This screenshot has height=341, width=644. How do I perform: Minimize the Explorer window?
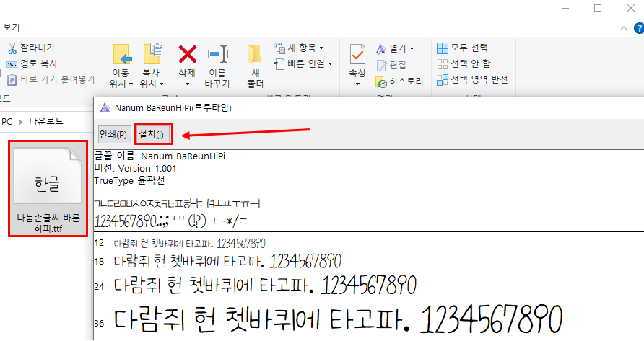tap(565, 8)
